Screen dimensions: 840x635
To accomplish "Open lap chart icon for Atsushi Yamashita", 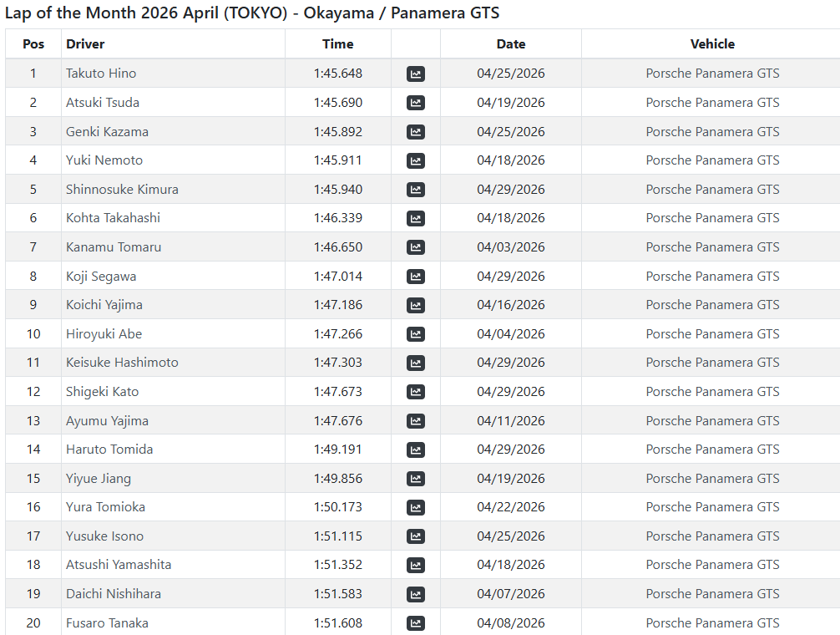I will pos(416,566).
